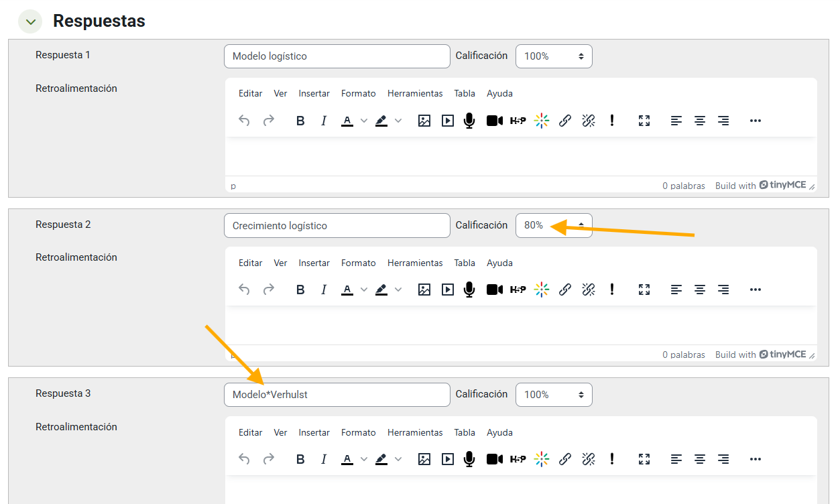
Task: Click insert link icon in Respuesta 2 editor
Action: click(565, 290)
